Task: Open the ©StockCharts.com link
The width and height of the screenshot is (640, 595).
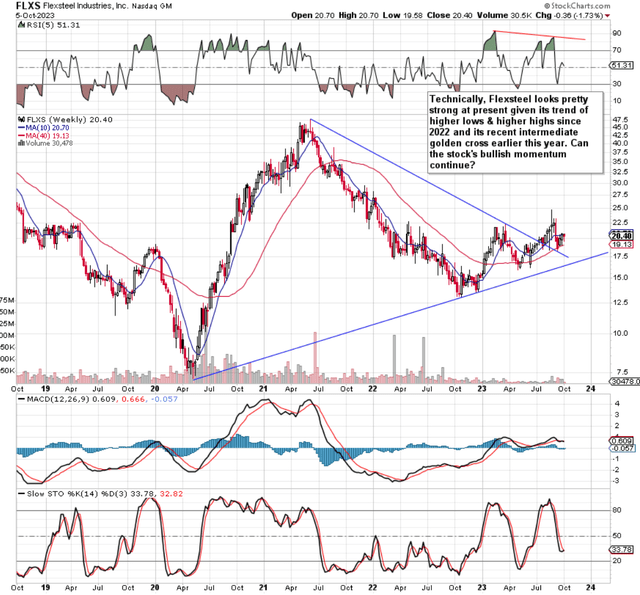Action: (x=577, y=6)
